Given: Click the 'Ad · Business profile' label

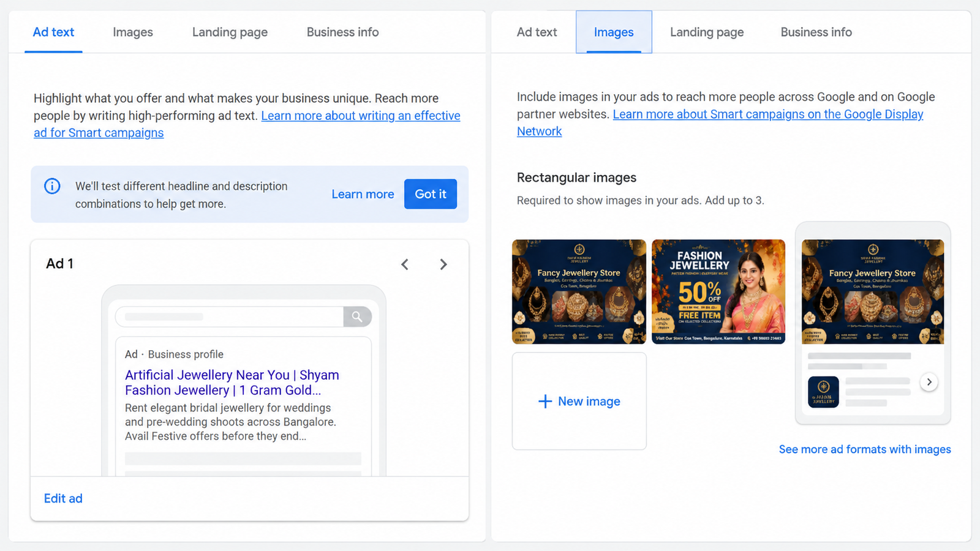Looking at the screenshot, I should 174,354.
